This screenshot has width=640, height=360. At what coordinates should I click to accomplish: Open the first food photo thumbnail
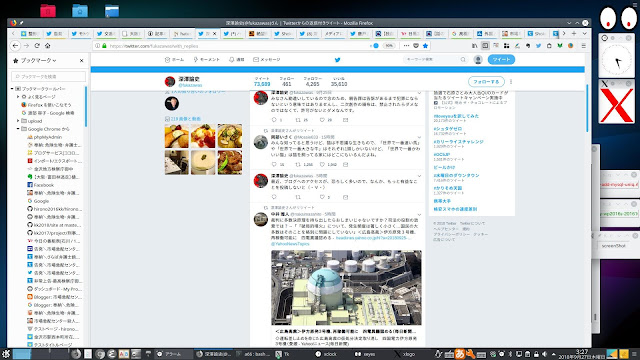click(x=177, y=136)
